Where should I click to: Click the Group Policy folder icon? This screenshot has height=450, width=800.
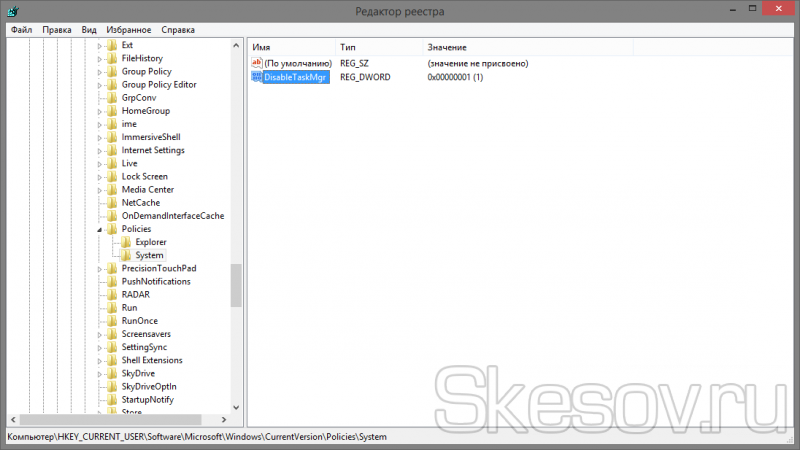tap(113, 72)
